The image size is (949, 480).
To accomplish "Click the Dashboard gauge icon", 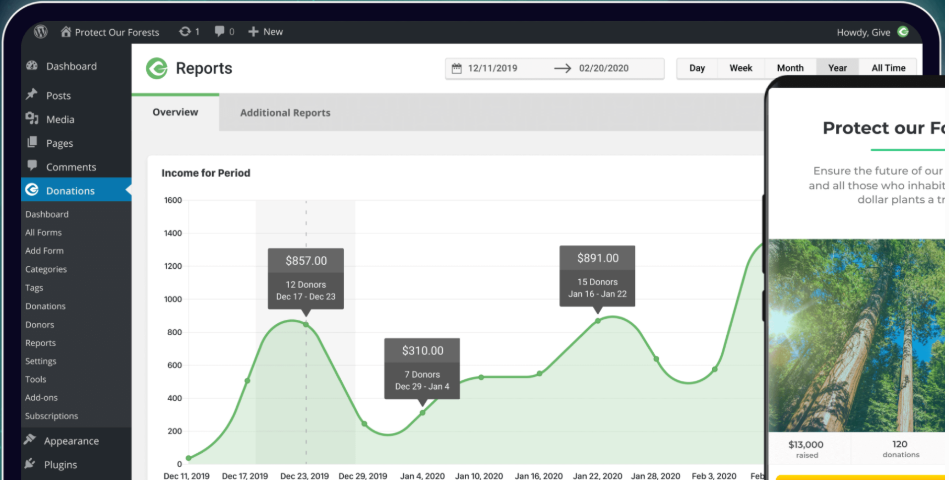I will (x=32, y=65).
